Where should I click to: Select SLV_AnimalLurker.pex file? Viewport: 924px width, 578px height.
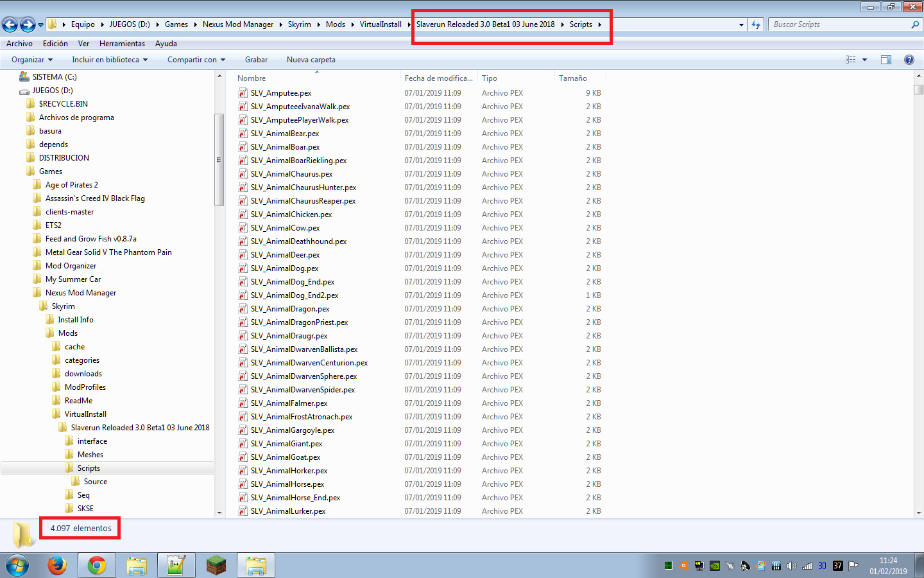(288, 511)
